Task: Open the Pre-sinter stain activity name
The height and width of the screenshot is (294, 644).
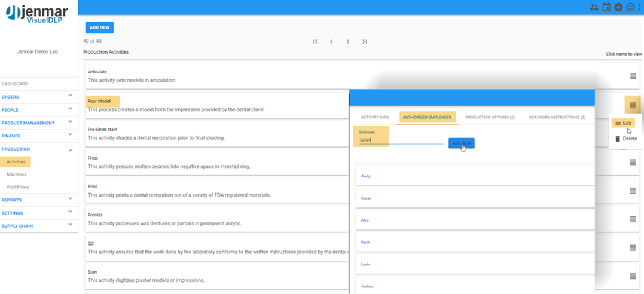Action: [x=102, y=129]
